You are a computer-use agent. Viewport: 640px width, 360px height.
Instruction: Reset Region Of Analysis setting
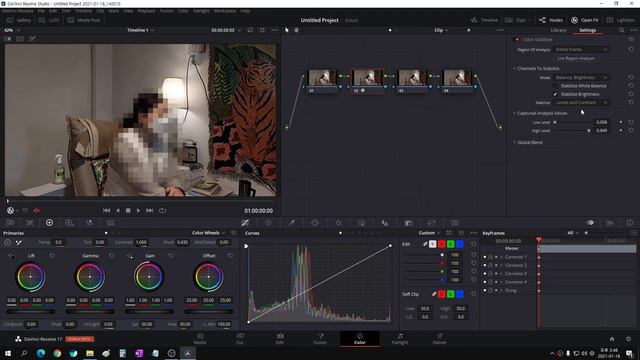coord(631,49)
